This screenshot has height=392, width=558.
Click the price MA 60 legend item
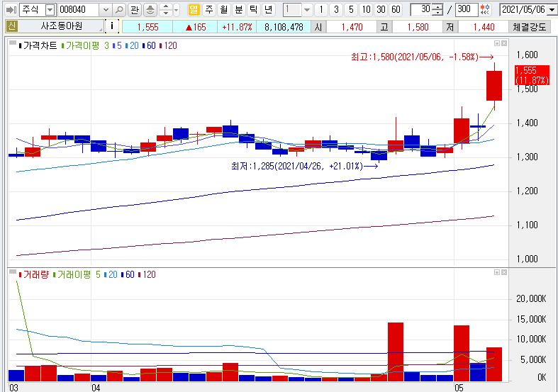149,45
